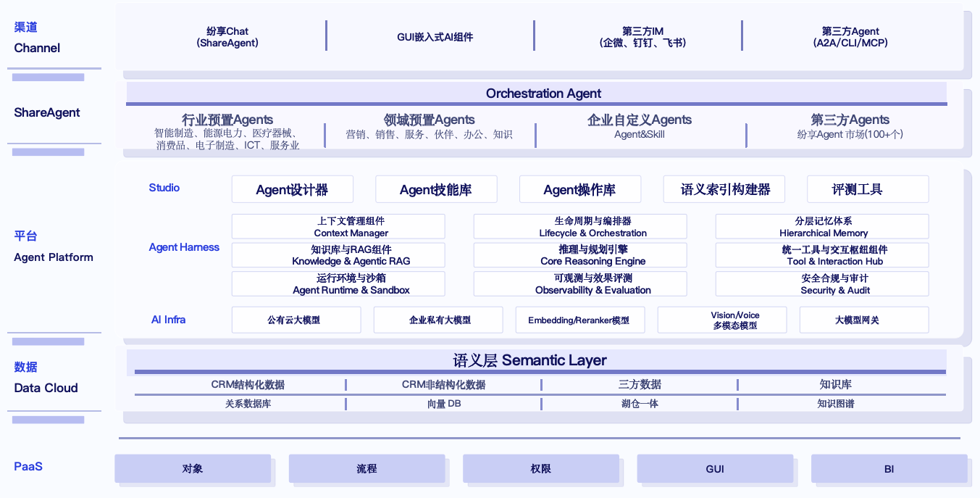Screen dimensions: 980x498
Task: Click the 平台 Agent Platform layer label
Action: (x=54, y=246)
